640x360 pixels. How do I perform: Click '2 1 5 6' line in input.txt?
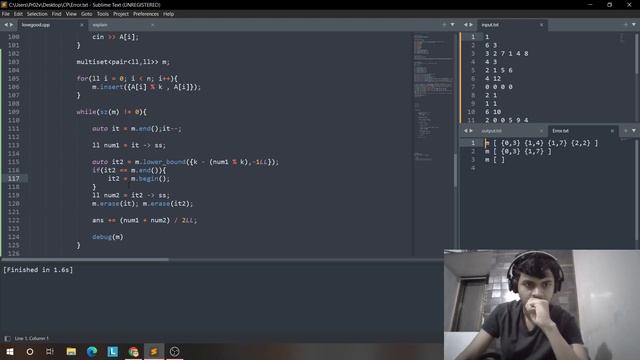pyautogui.click(x=499, y=70)
